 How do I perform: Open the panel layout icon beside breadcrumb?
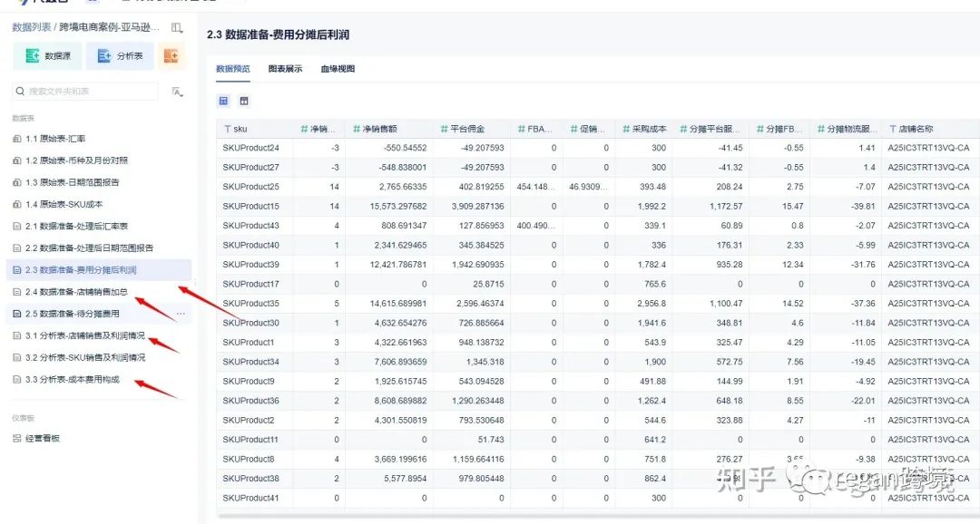(x=177, y=27)
